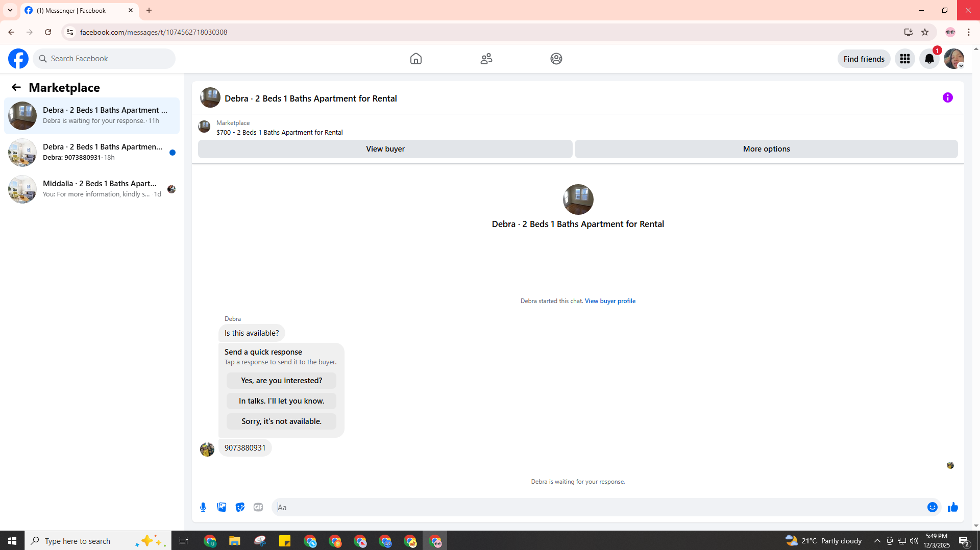Click the chat header title text
Viewport: 980px width, 550px height.
(311, 98)
